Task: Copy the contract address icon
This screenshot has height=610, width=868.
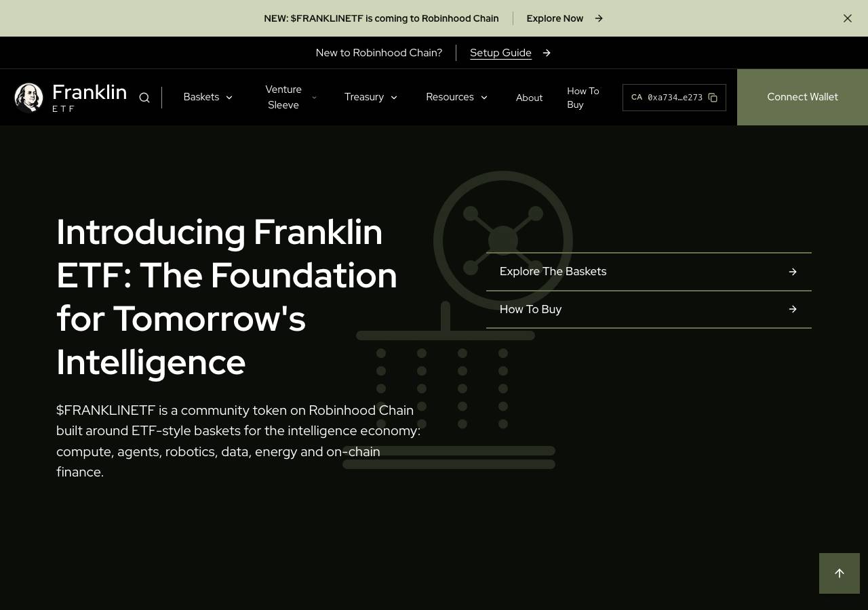Action: click(x=713, y=98)
